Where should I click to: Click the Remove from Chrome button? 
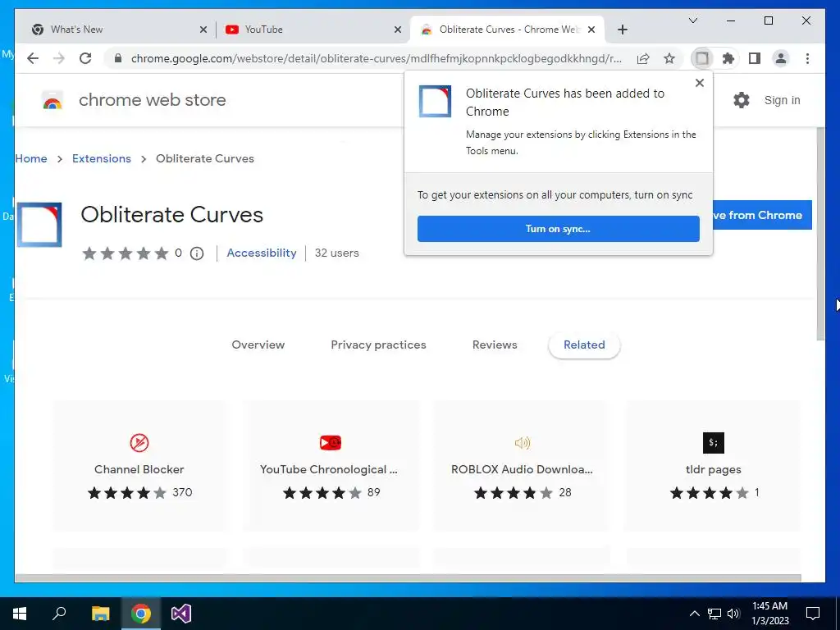click(x=762, y=215)
